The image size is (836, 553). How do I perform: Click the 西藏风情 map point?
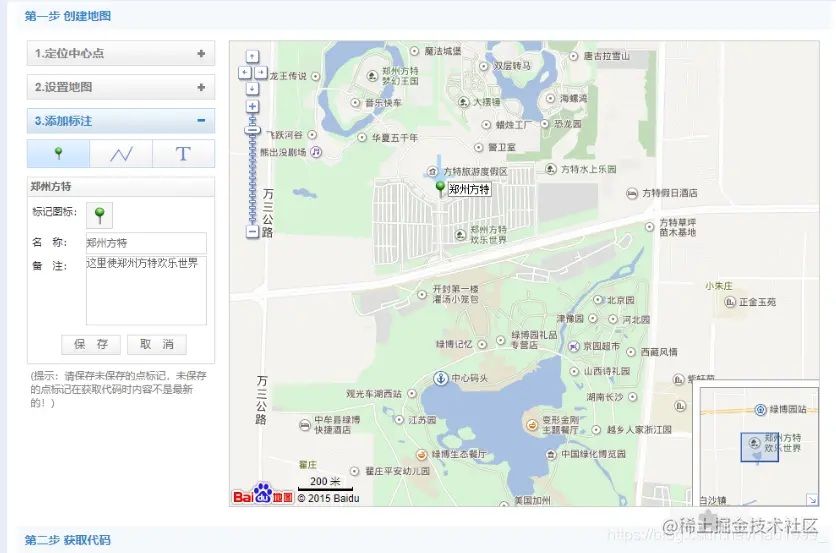631,352
